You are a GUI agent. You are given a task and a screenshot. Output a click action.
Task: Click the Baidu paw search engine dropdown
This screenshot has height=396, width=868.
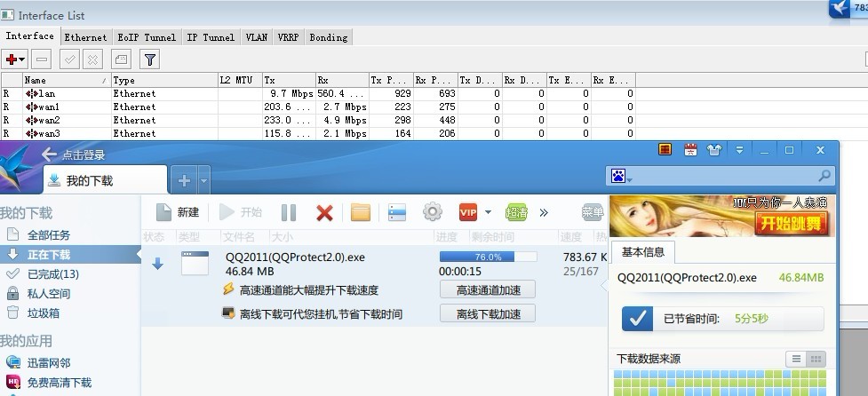click(621, 177)
